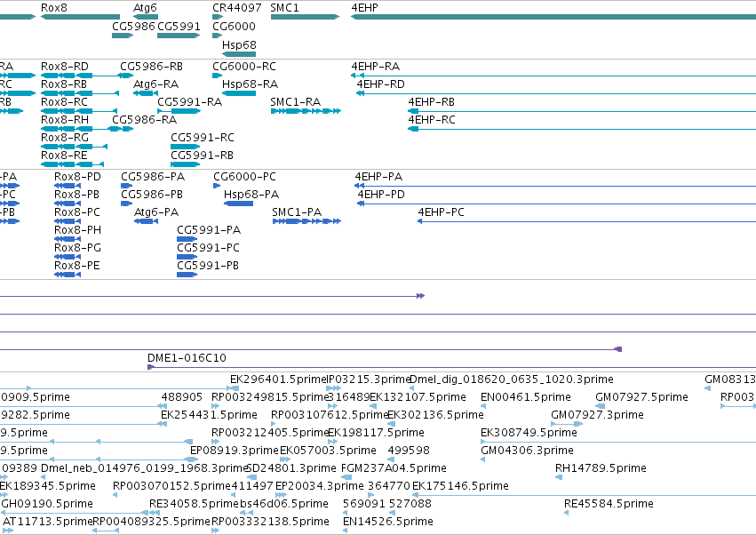Select the RE34058.5prime EST label

195,504
